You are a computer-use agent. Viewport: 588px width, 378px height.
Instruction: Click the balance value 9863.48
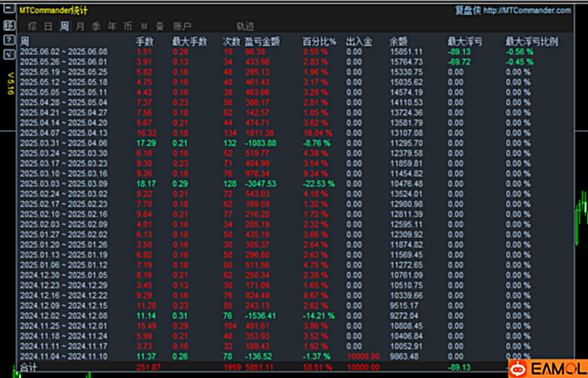pos(405,356)
